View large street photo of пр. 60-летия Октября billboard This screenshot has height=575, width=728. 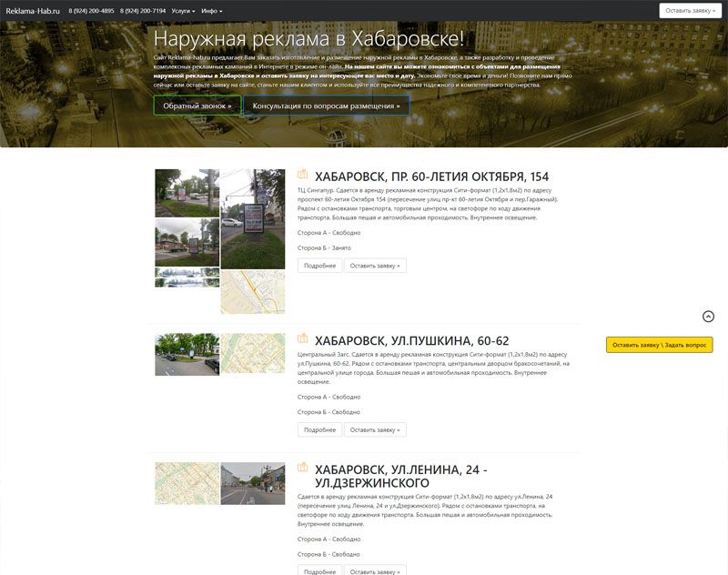pos(253,218)
